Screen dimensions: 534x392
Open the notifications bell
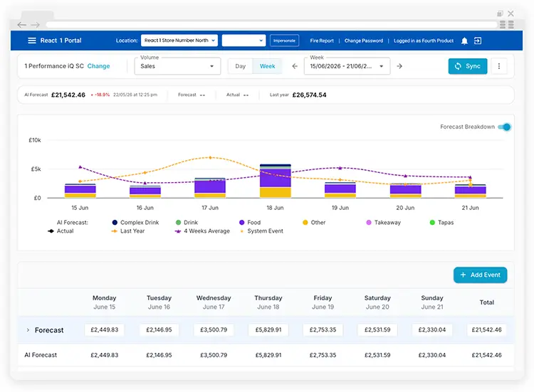pos(464,41)
